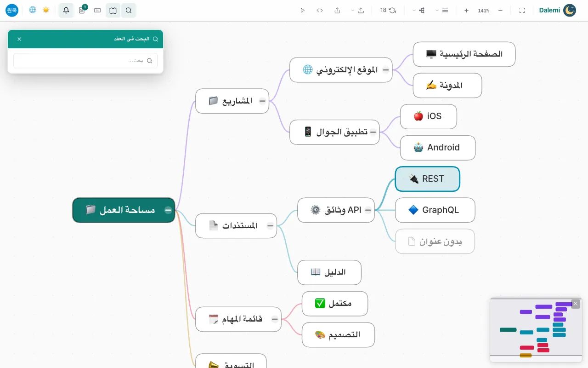The height and width of the screenshot is (368, 588).
Task: Start presentation with the play icon
Action: click(x=302, y=10)
